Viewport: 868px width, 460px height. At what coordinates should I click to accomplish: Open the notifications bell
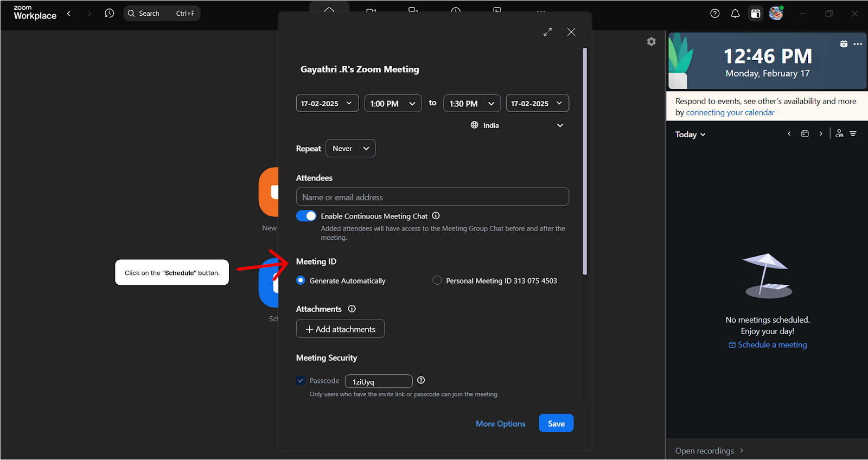(x=735, y=14)
